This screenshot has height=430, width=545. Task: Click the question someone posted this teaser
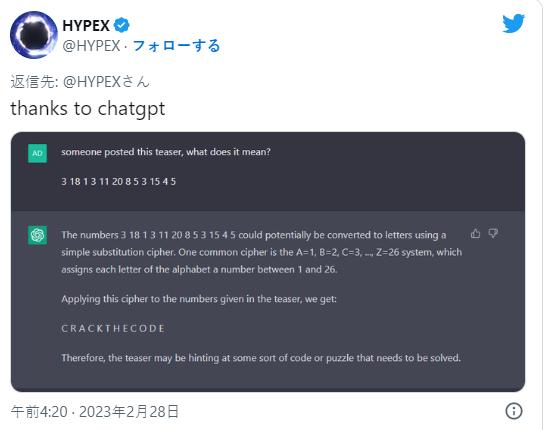pos(166,152)
